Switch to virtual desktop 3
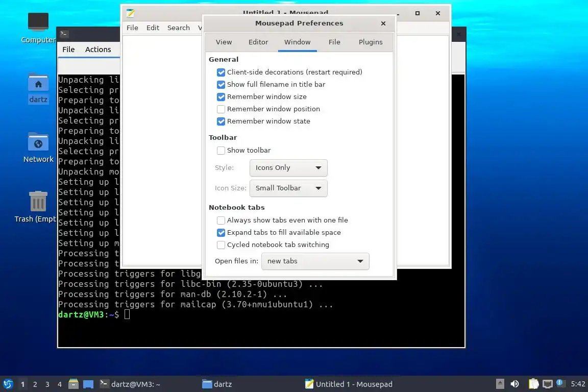The image size is (588, 392). [x=47, y=384]
